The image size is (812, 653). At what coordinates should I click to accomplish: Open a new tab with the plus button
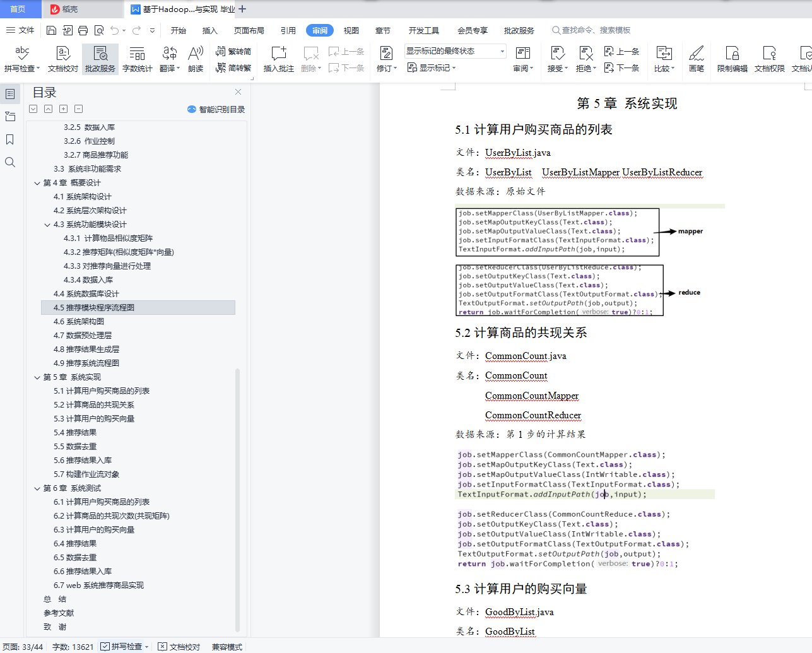click(x=242, y=9)
